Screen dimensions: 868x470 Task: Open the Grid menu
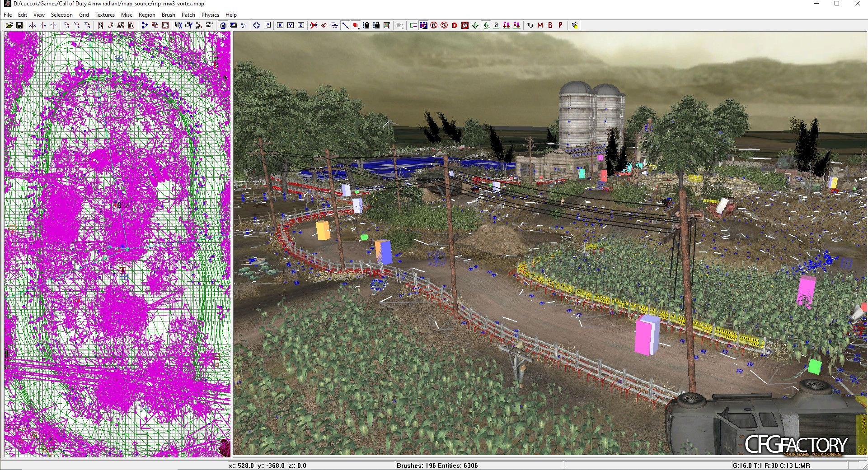84,15
